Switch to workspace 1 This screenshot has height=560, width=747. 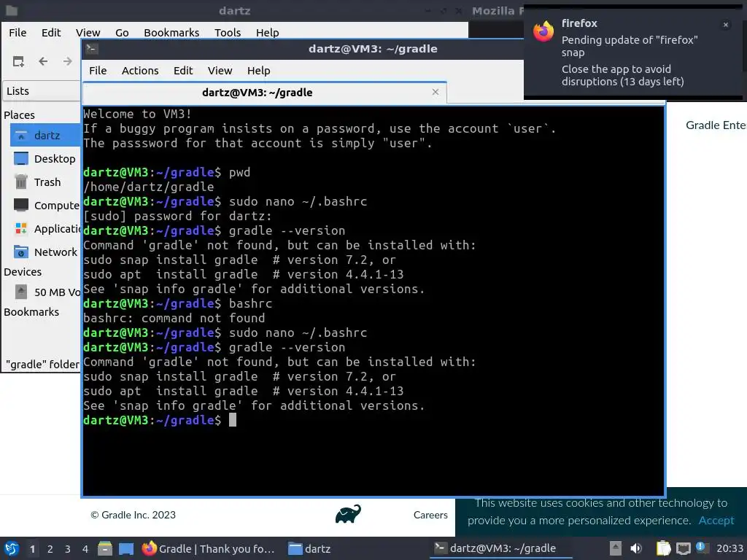tap(32, 549)
